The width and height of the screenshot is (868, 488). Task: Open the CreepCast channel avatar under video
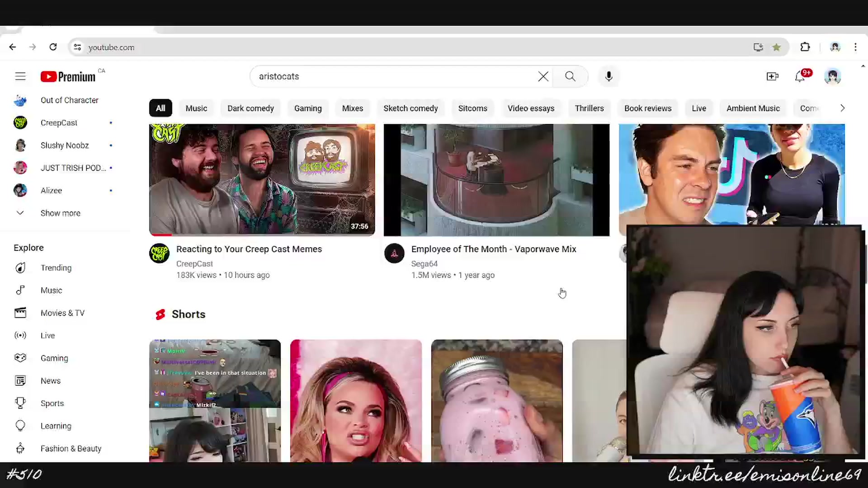click(159, 253)
